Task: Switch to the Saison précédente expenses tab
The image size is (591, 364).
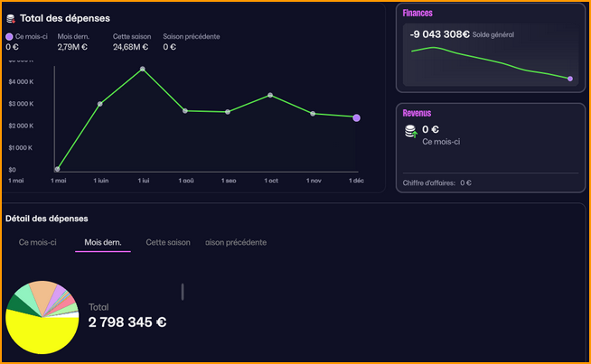Action: [x=236, y=242]
